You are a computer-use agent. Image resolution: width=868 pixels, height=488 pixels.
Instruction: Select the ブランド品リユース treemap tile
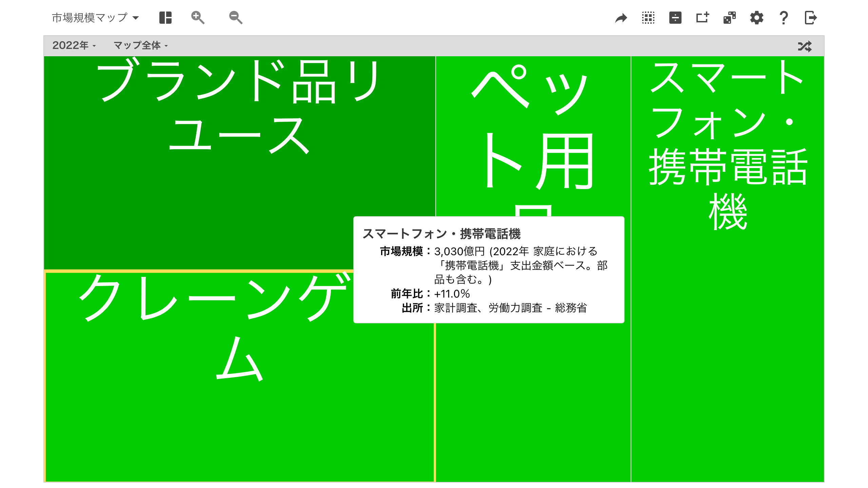click(239, 163)
